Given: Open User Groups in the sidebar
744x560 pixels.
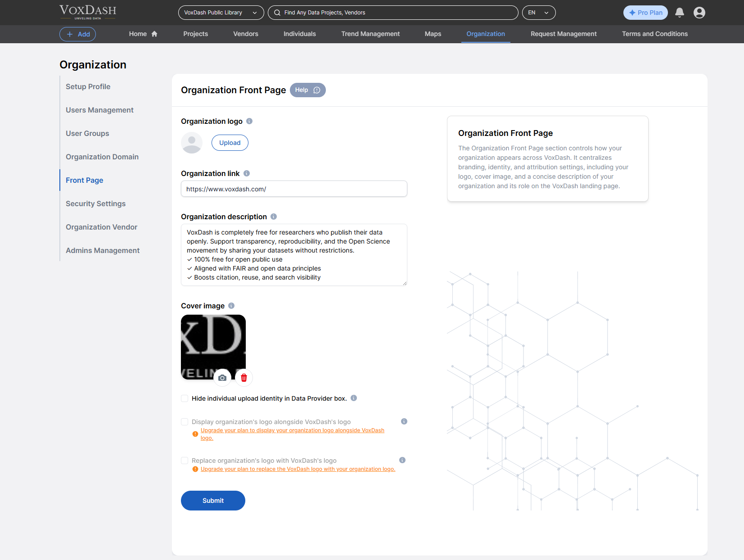Looking at the screenshot, I should point(87,133).
